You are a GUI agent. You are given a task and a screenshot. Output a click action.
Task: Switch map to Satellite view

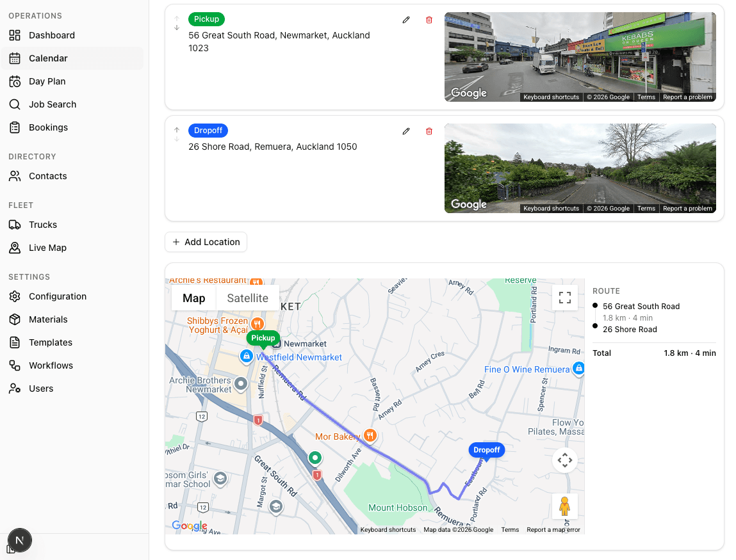[247, 298]
